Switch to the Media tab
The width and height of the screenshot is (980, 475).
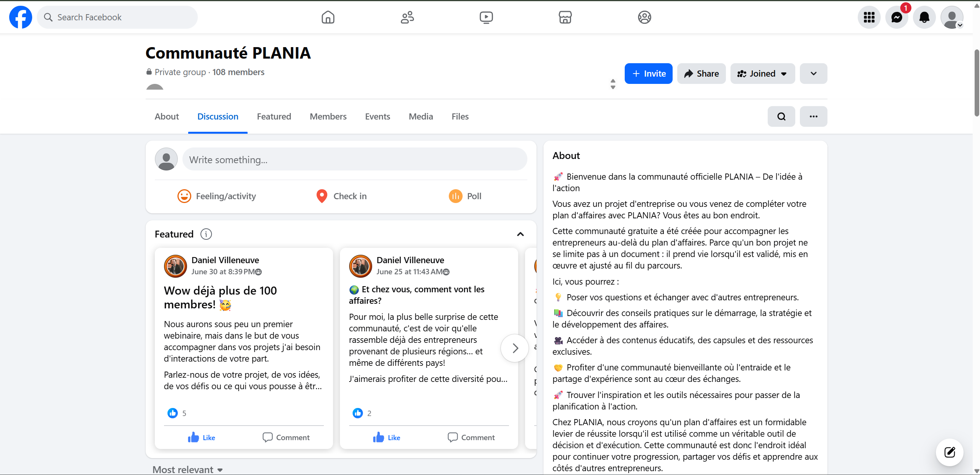click(x=421, y=116)
